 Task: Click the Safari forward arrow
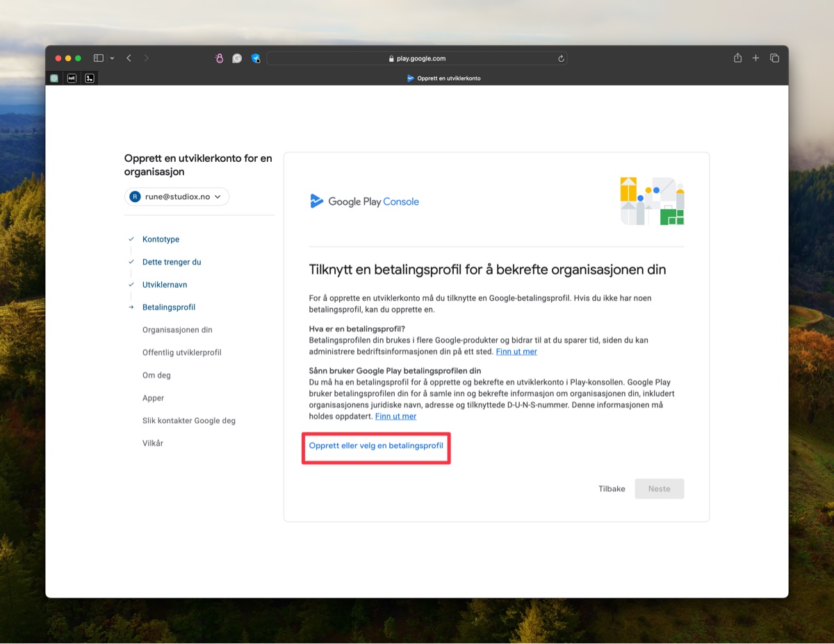146,58
